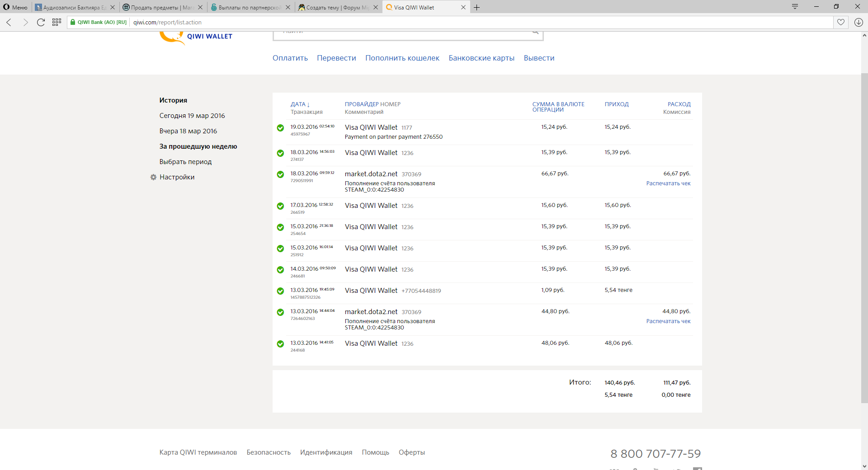Click ПРИХОД column header

tap(617, 104)
